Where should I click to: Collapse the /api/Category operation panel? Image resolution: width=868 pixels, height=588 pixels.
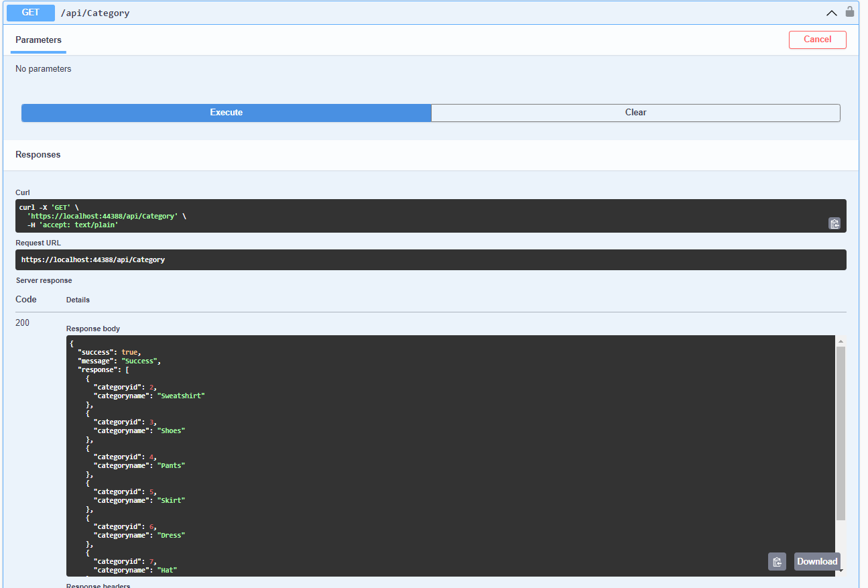click(831, 13)
